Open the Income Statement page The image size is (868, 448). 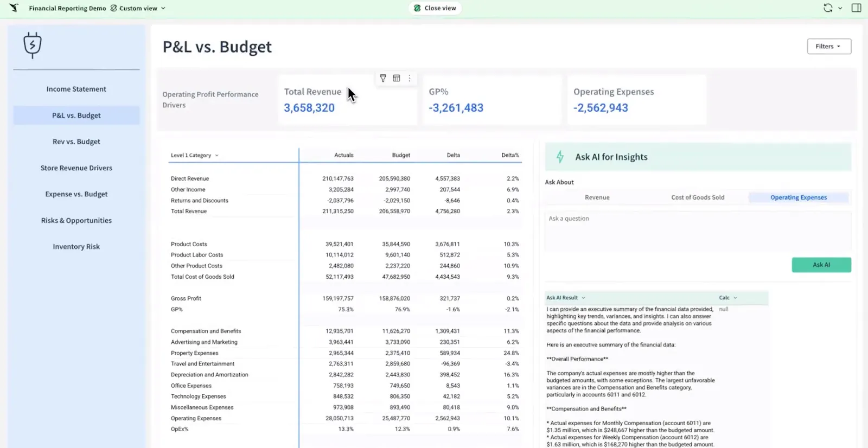pyautogui.click(x=76, y=89)
